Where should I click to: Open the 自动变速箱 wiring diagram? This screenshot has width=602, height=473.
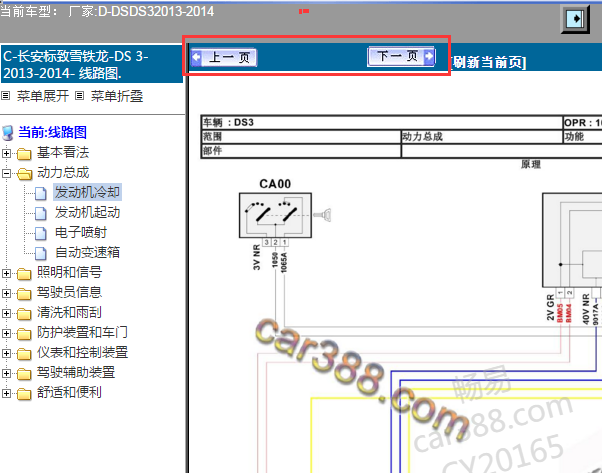pos(87,252)
